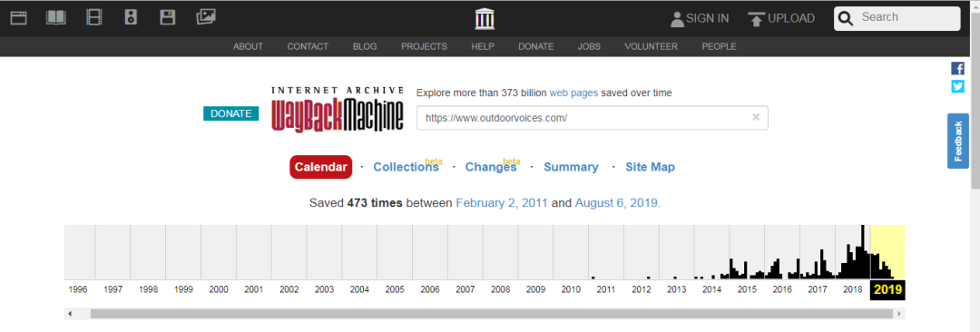Select year 2013 on timeline
The height and width of the screenshot is (332, 980).
[x=676, y=290]
